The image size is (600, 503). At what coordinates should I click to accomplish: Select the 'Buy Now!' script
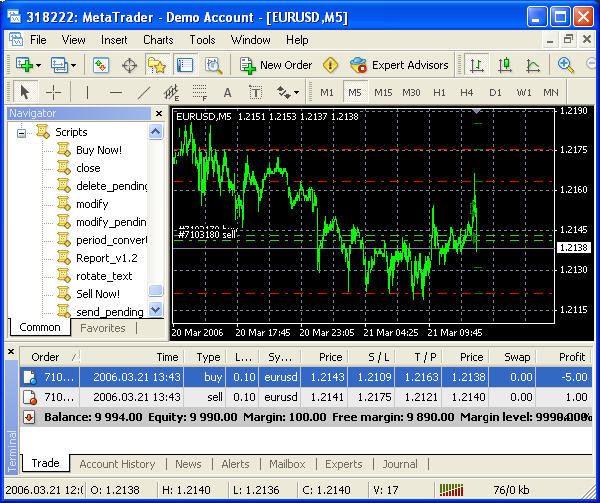point(99,150)
